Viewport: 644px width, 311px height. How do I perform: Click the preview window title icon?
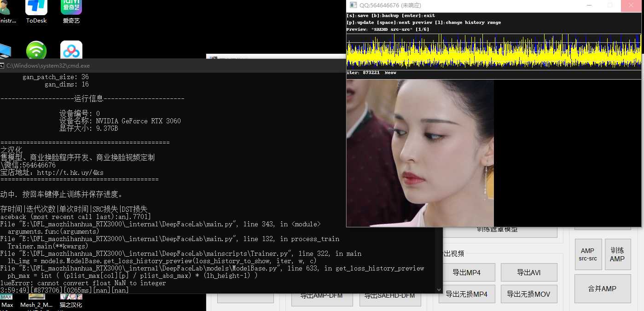(x=353, y=5)
